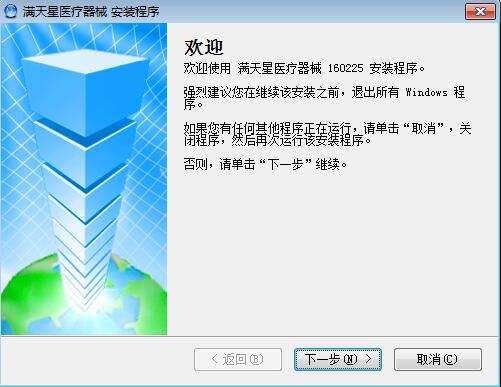This screenshot has width=501, height=387.
Task: Click the blank area below the welcome text
Action: point(333,253)
